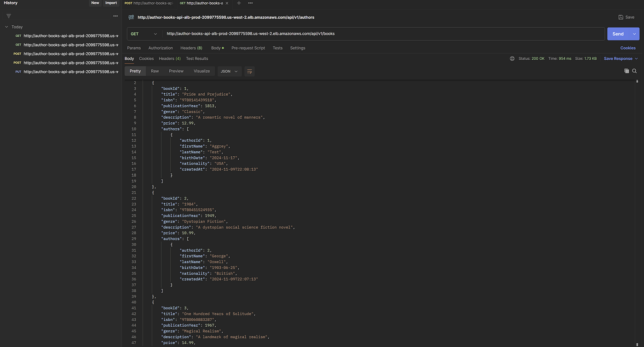Click the Import button in sidebar header
The width and height of the screenshot is (644, 347).
[111, 3]
